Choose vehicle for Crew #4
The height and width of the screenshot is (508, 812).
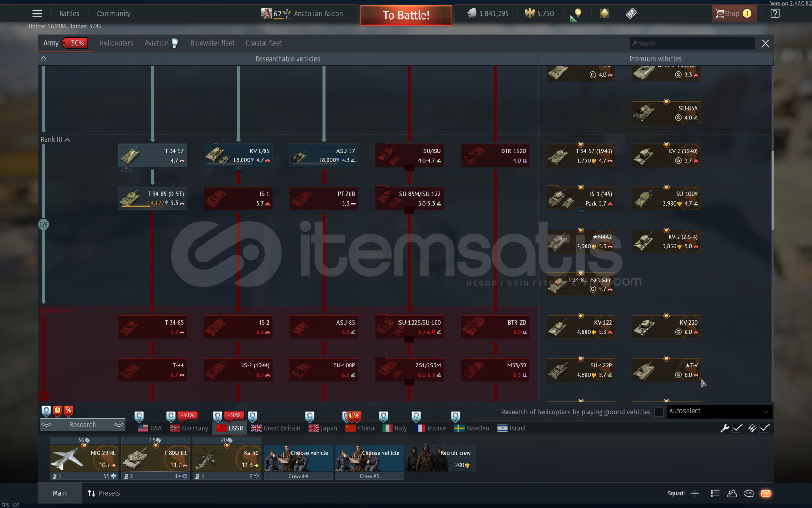click(x=298, y=459)
